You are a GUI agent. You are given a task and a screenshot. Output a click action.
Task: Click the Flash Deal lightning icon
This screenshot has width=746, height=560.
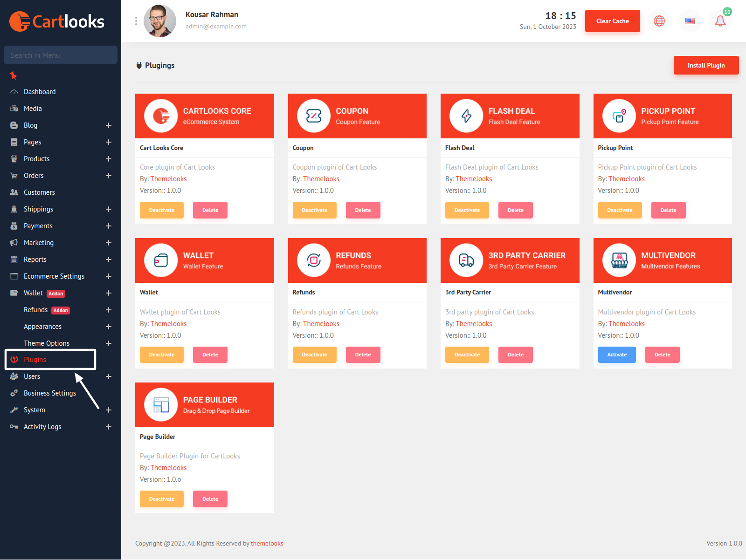466,116
